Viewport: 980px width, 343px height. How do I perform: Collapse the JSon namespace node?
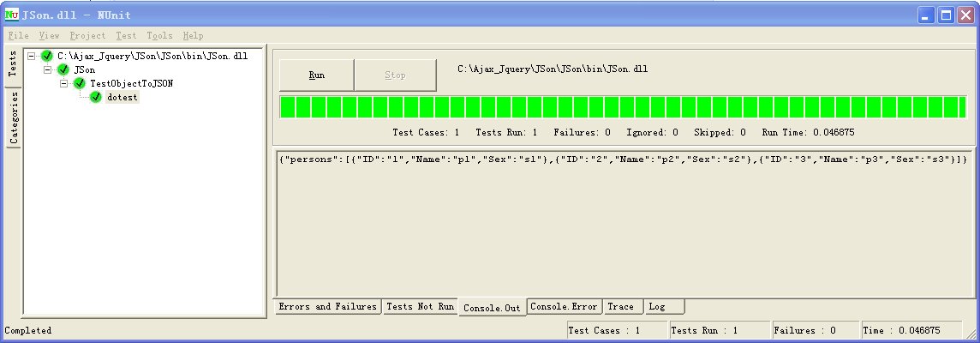pos(48,69)
